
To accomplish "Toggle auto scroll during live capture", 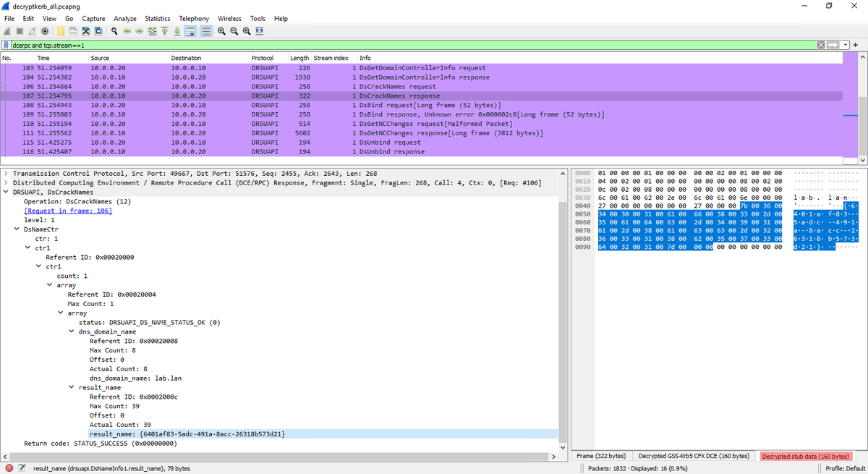I will (191, 31).
